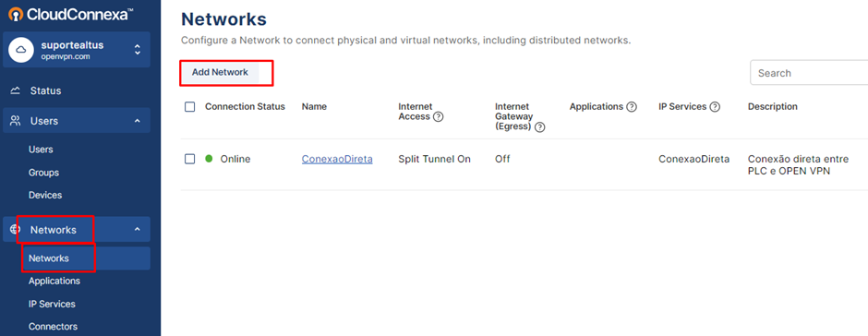Open the Internet Gateway (Egress) help icon
Image resolution: width=868 pixels, height=336 pixels.
[540, 127]
